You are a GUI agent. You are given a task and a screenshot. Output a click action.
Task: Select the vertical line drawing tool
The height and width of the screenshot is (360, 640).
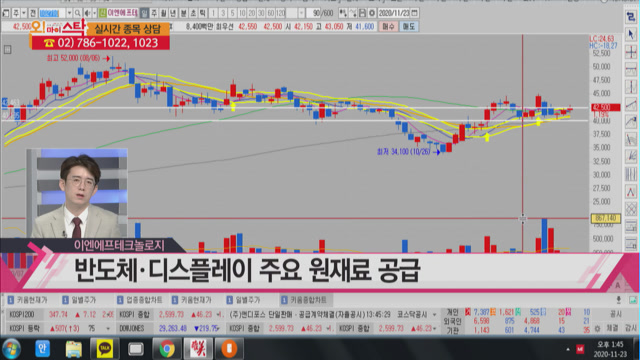[631, 87]
